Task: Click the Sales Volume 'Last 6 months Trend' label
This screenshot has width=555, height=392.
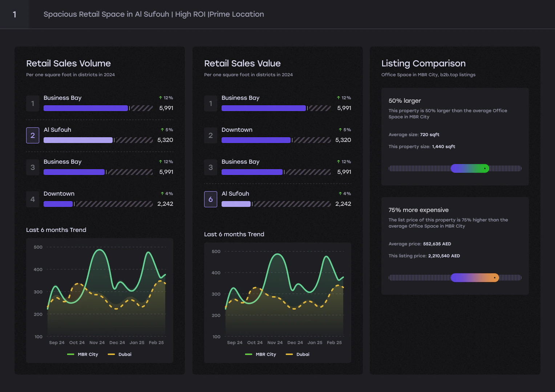Action: (56, 230)
